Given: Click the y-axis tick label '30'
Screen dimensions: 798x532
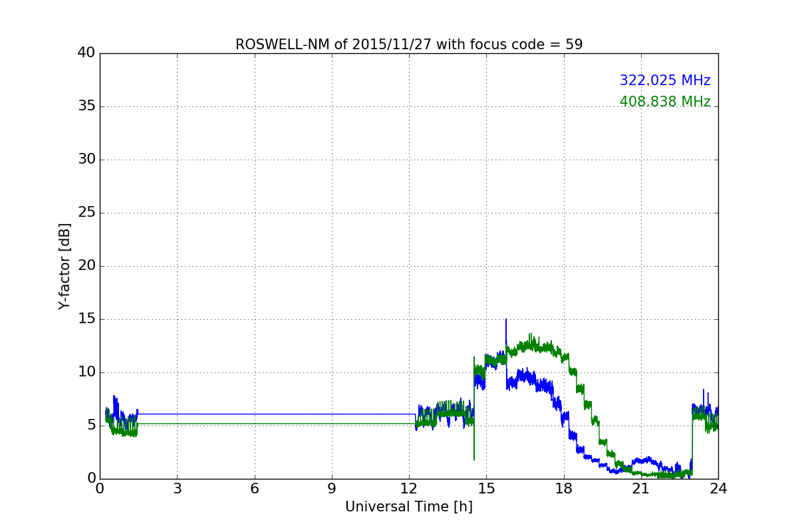Looking at the screenshot, I should coord(86,160).
